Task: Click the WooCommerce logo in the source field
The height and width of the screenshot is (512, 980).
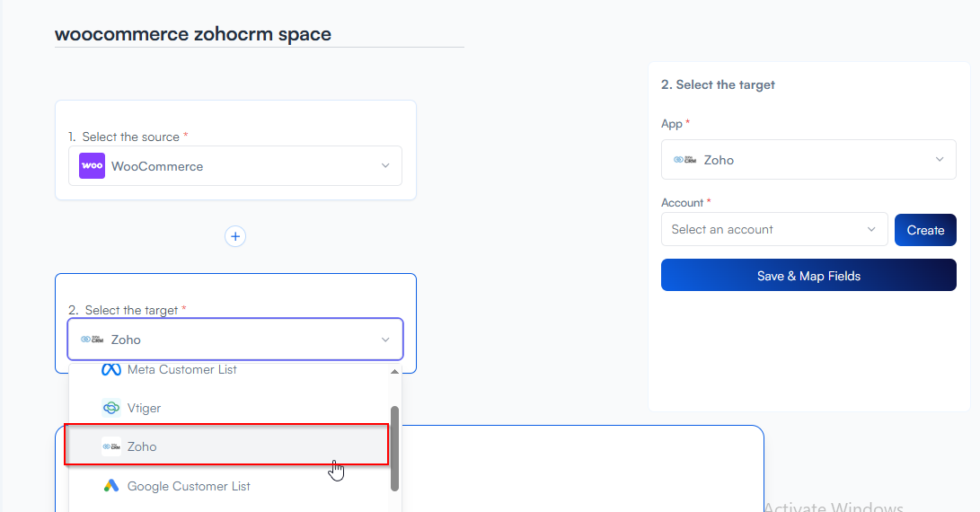Action: [92, 166]
